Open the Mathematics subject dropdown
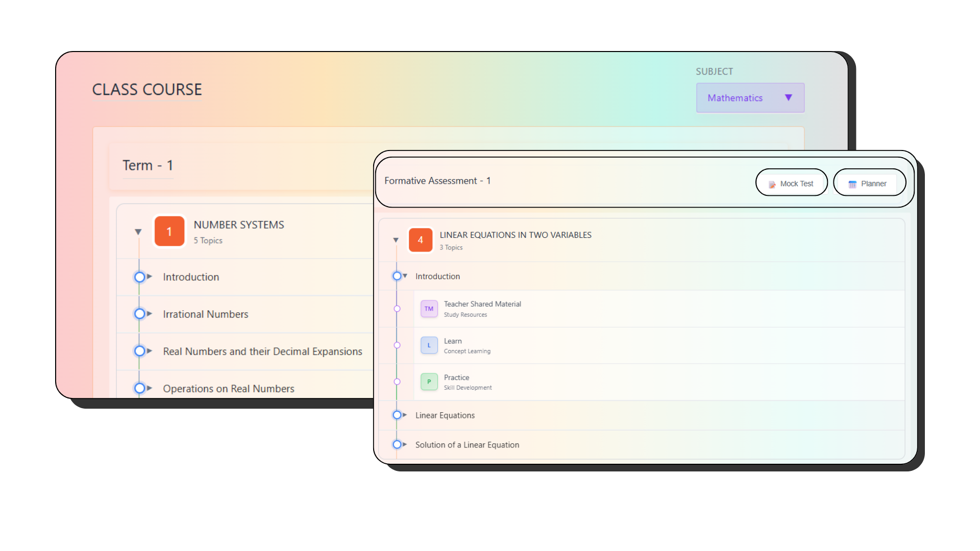Viewport: 980px width, 551px height. 749,97
